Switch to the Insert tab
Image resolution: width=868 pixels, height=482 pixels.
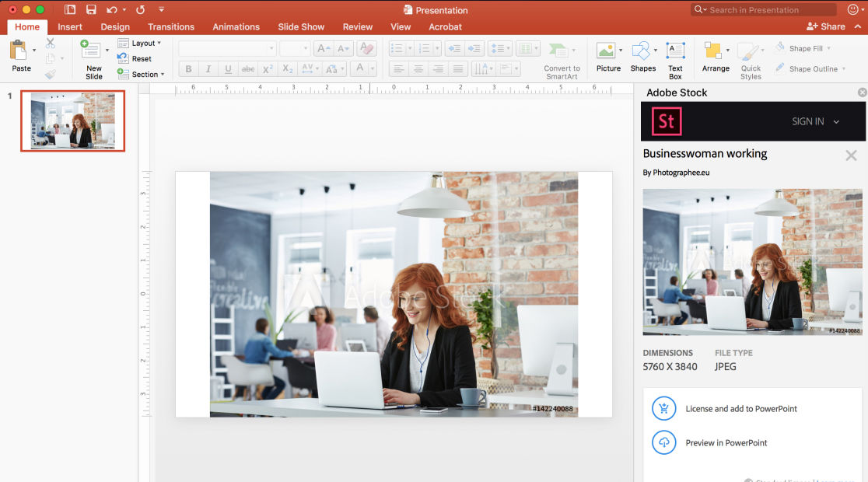[70, 26]
